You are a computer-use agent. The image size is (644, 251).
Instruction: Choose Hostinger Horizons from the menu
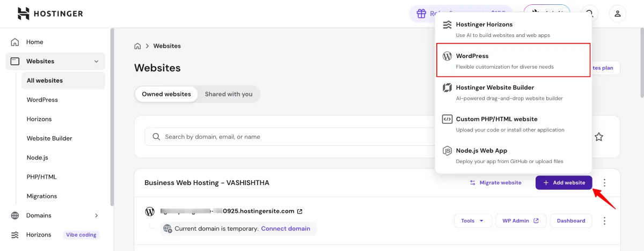[x=513, y=29]
